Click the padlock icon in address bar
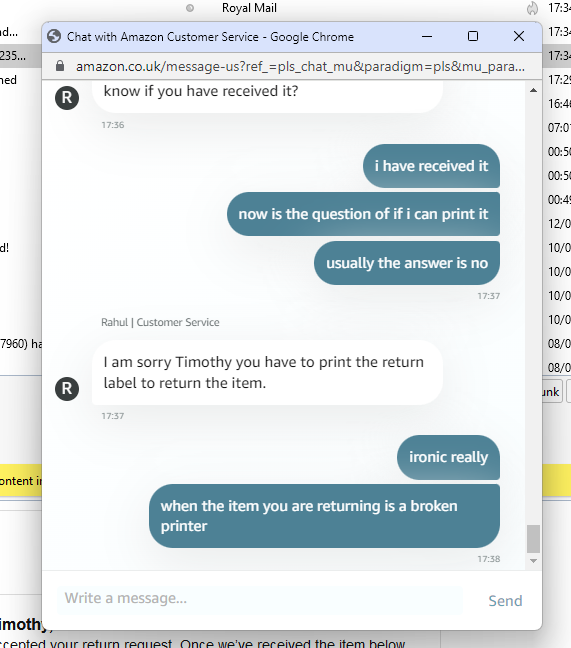This screenshot has height=648, width=571. click(60, 66)
